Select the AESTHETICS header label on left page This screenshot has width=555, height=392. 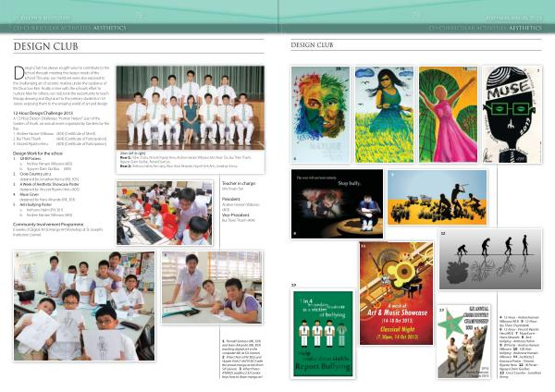(110, 28)
